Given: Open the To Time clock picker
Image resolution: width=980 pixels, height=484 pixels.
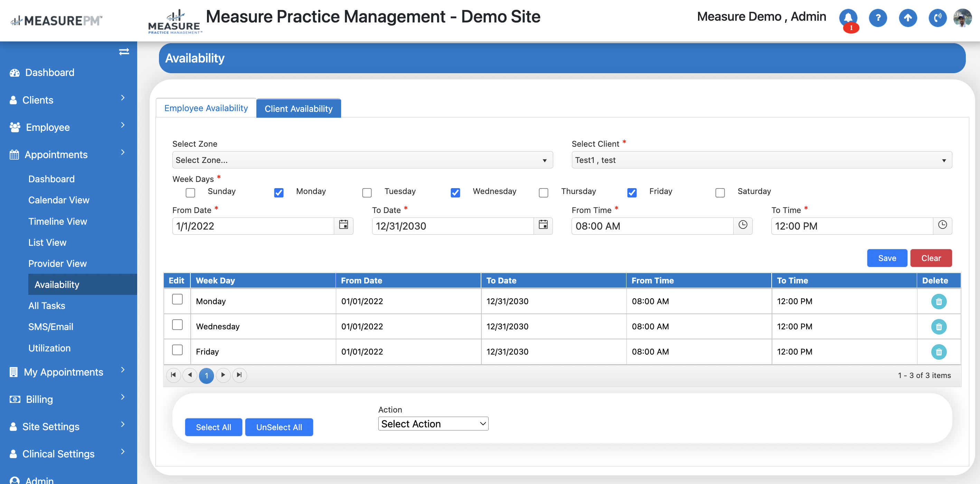Looking at the screenshot, I should (x=942, y=225).
